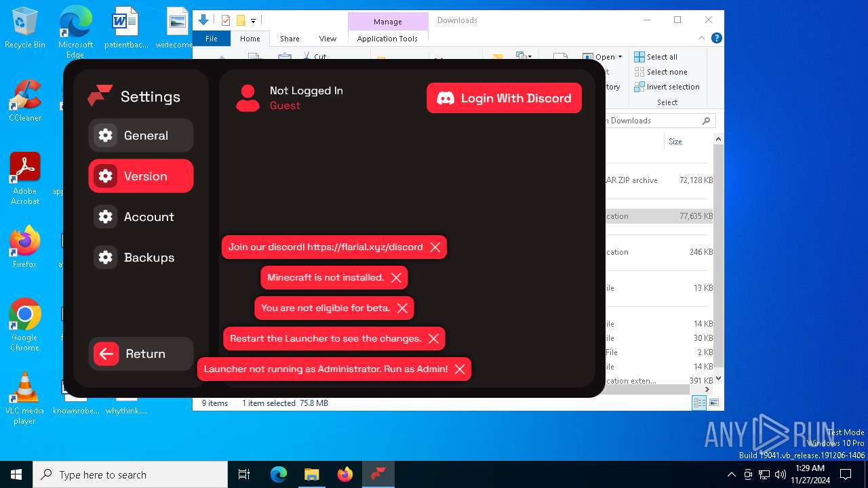Click the gear icon next to Backups
Screen dimensions: 868x488
pos(105,258)
